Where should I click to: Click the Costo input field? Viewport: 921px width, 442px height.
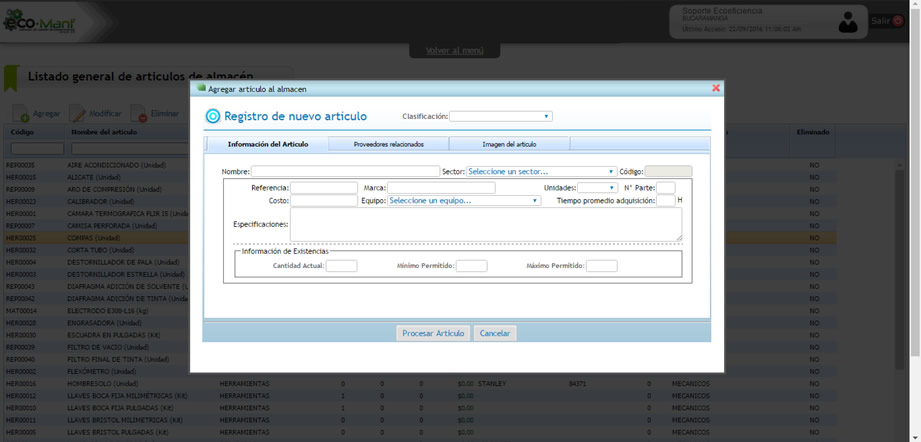coord(324,201)
